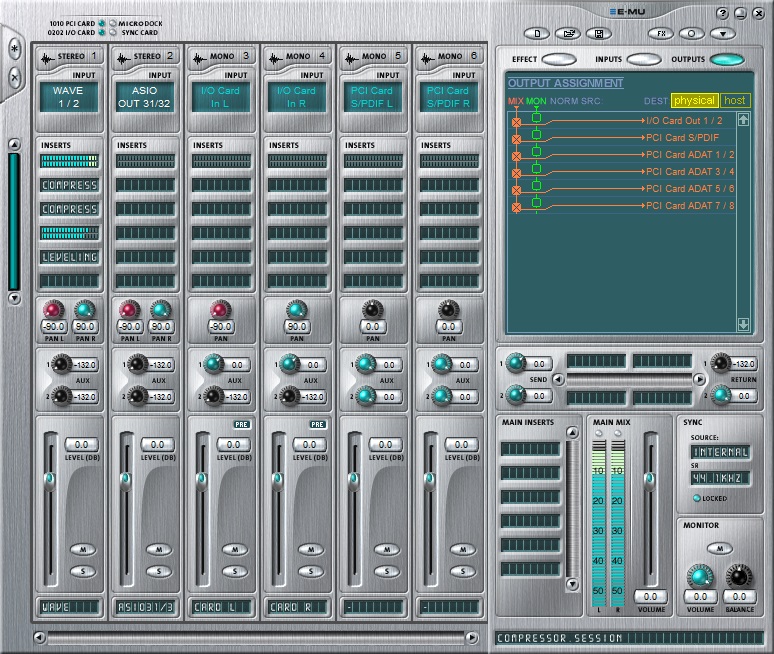Screen dimensions: 774x654
Task: Click the WAVE scribble strip label
Action: point(69,607)
